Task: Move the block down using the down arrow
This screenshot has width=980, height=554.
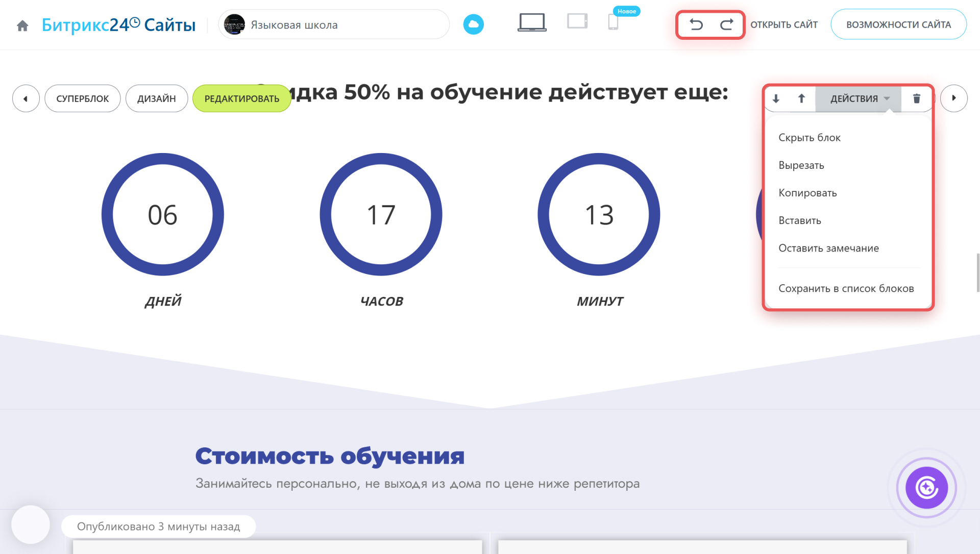Action: pos(776,98)
